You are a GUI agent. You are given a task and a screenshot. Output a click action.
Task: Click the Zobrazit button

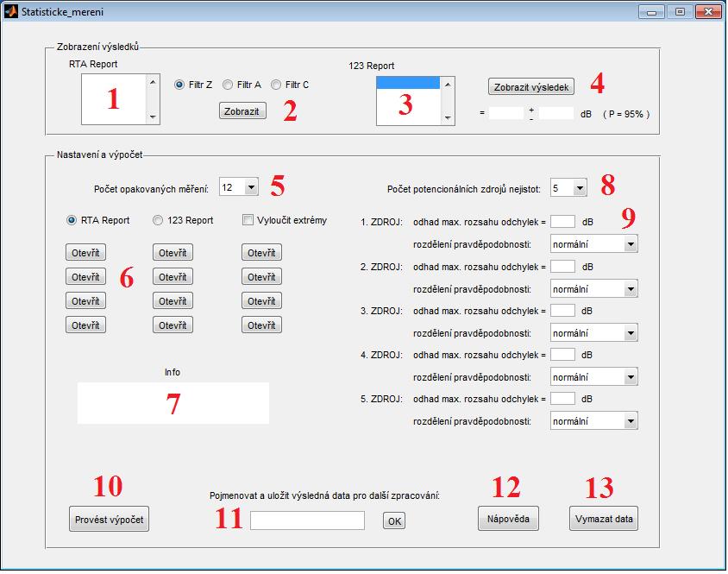(x=242, y=111)
